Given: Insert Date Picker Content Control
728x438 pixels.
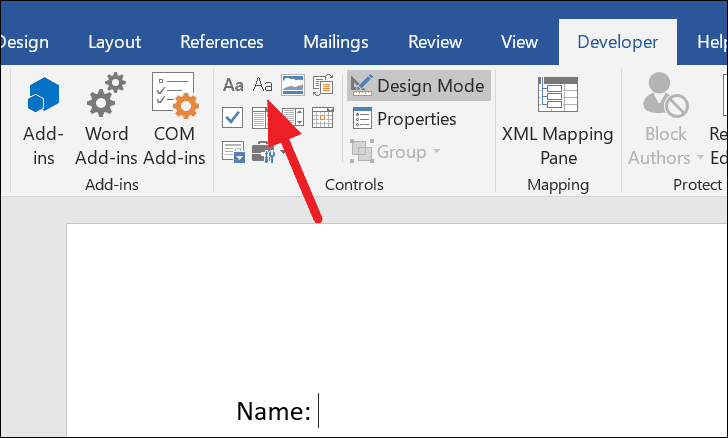Looking at the screenshot, I should coord(323,118).
